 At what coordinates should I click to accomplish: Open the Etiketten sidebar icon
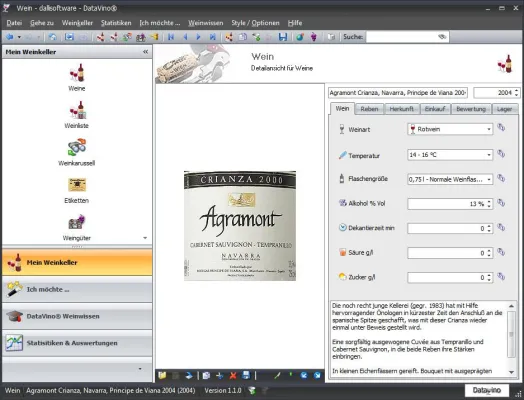(77, 190)
